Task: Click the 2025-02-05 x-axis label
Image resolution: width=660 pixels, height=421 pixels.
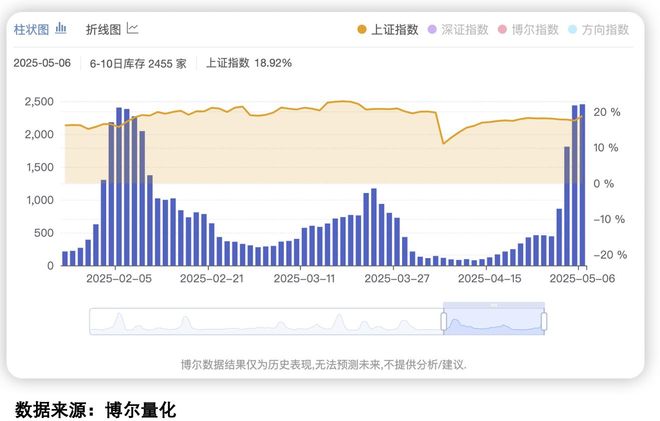Action: tap(119, 278)
